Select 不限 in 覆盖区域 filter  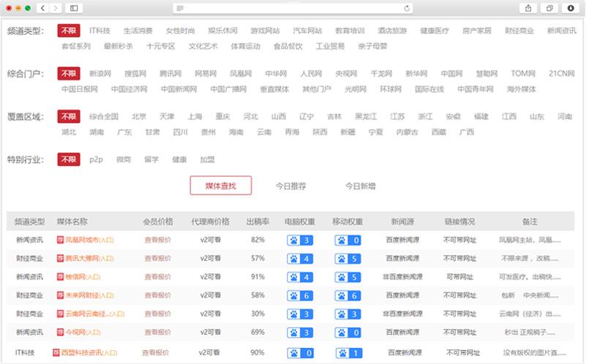(69, 116)
